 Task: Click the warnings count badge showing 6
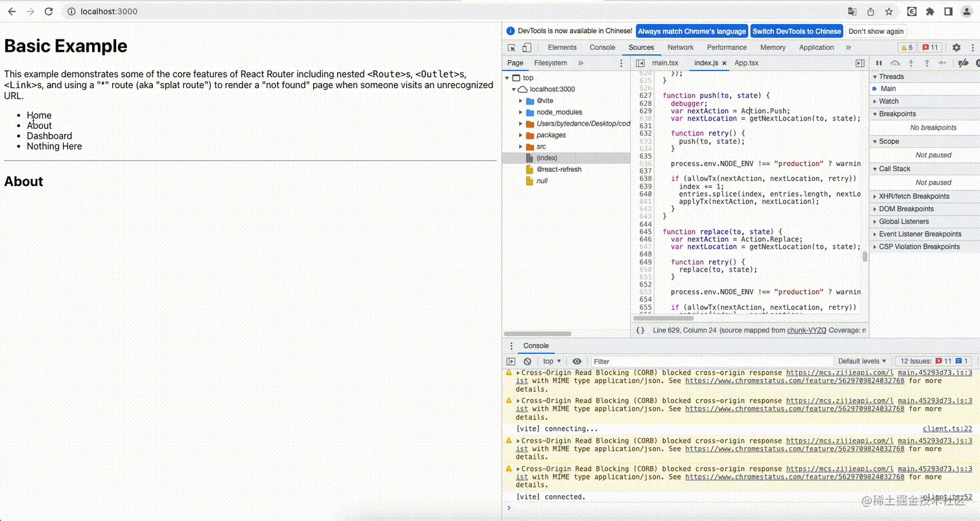(906, 47)
